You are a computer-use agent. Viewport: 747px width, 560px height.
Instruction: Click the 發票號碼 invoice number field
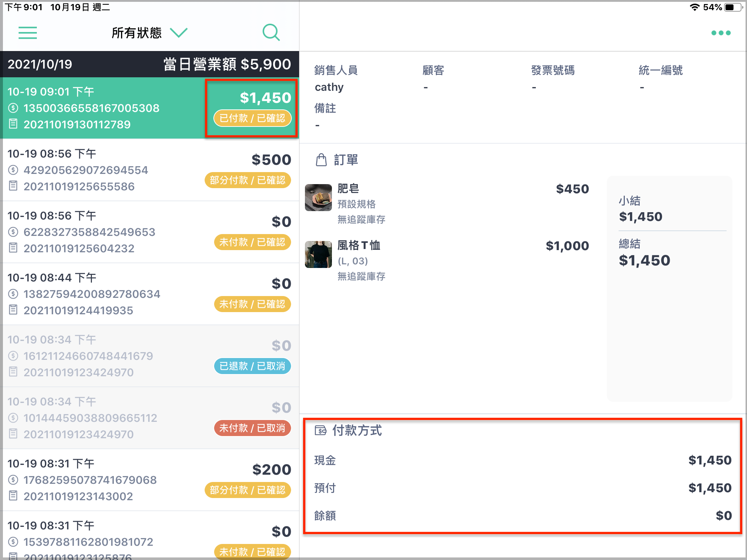click(x=553, y=78)
